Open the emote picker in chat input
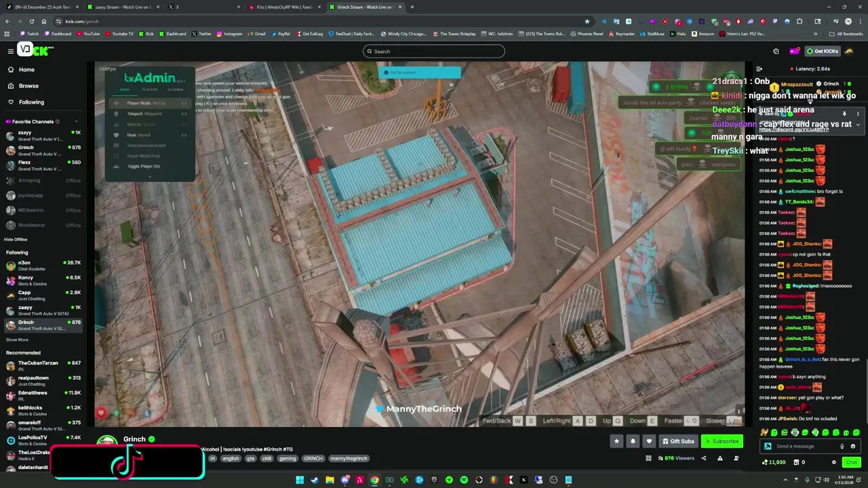868x488 pixels. (853, 446)
